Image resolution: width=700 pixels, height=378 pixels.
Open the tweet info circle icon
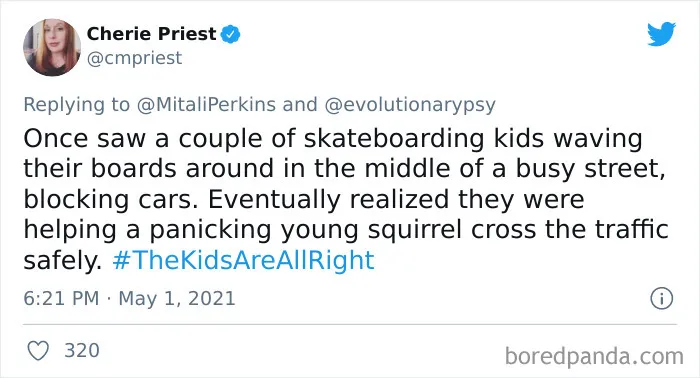click(662, 299)
